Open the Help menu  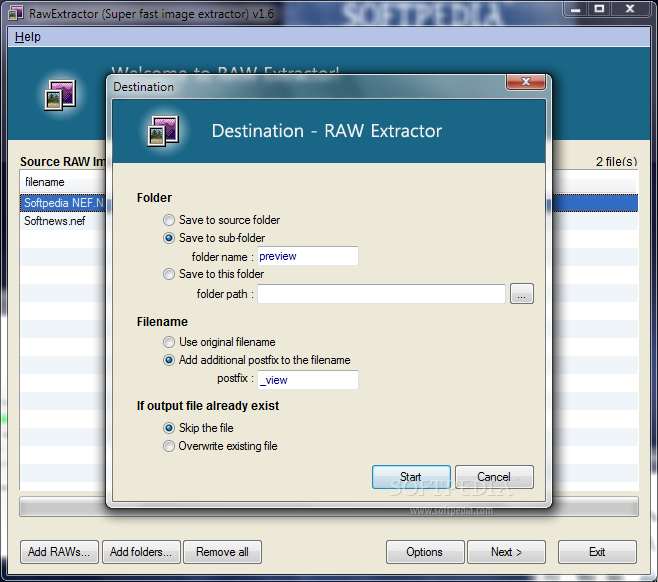(28, 37)
